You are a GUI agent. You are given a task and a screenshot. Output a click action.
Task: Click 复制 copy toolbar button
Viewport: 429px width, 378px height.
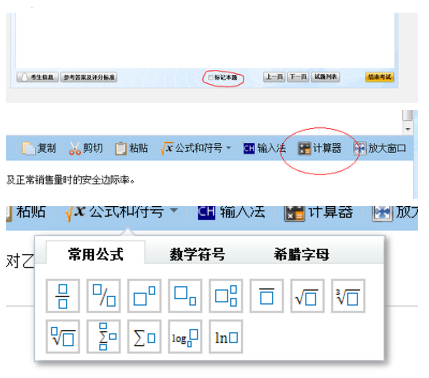coord(39,148)
